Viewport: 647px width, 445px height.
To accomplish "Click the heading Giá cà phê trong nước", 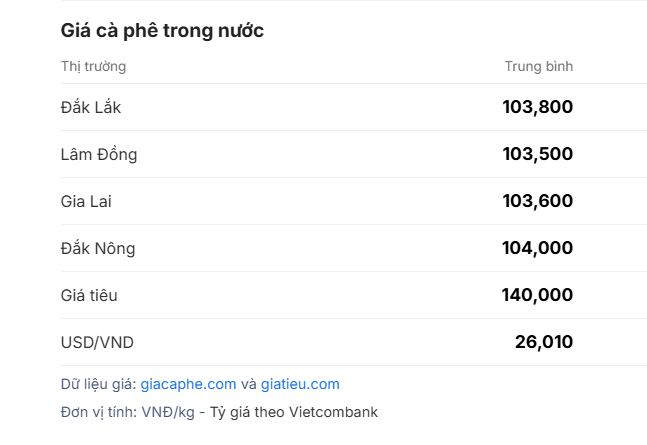I will tap(162, 31).
